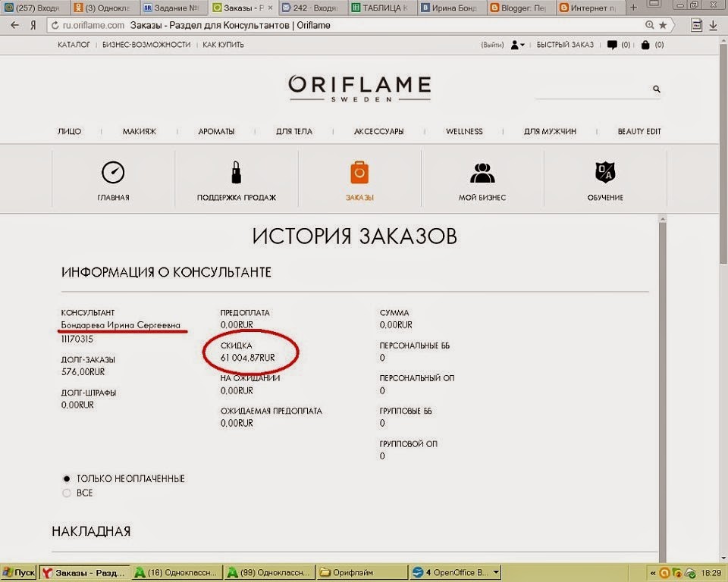This screenshot has height=582, width=728.
Task: Click the Yandex Я button
Action: point(33,26)
